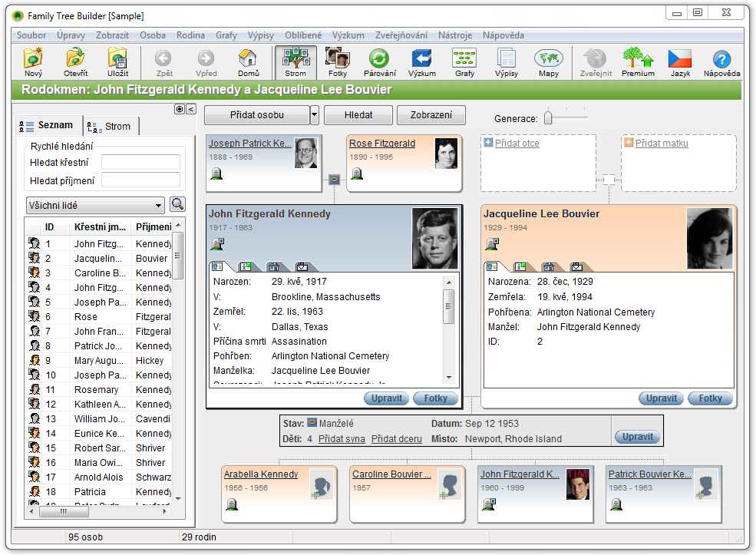This screenshot has height=555, width=756.
Task: Click the people list horizontal scrollbar thumb
Action: [64, 511]
